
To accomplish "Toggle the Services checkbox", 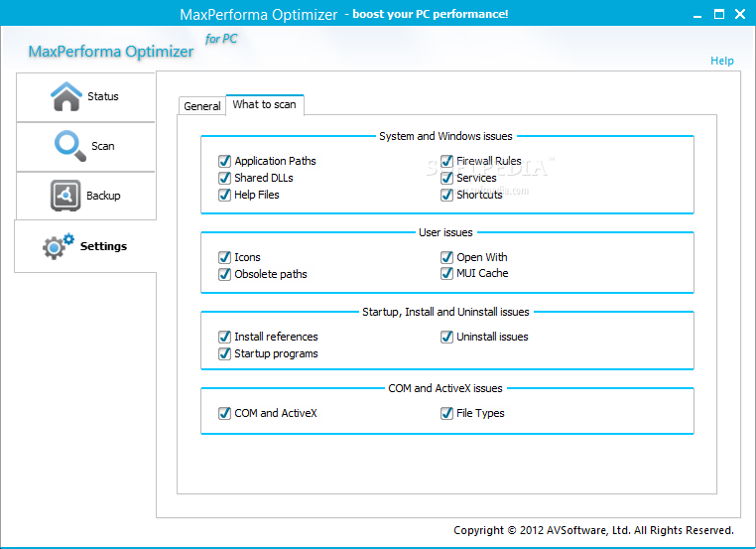I will point(446,178).
